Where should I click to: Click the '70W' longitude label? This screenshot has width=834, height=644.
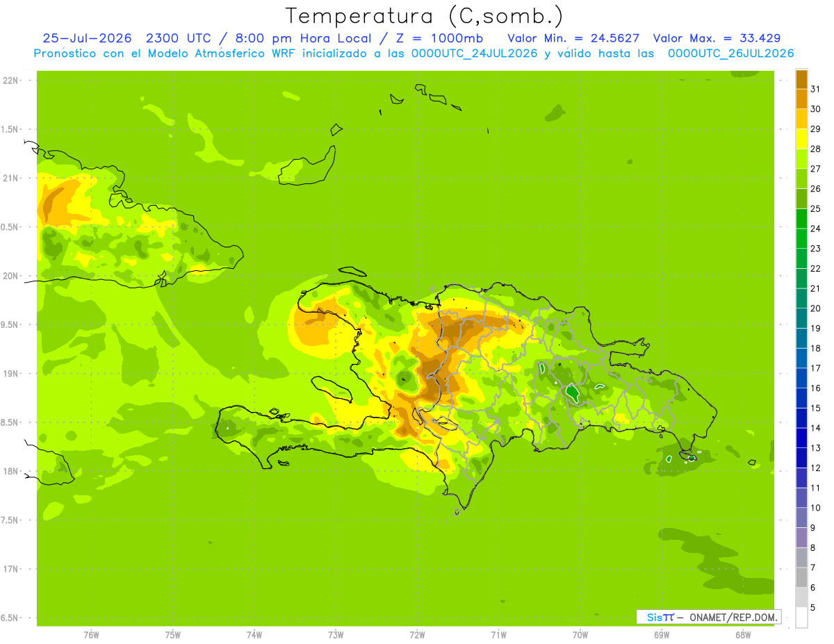580,635
